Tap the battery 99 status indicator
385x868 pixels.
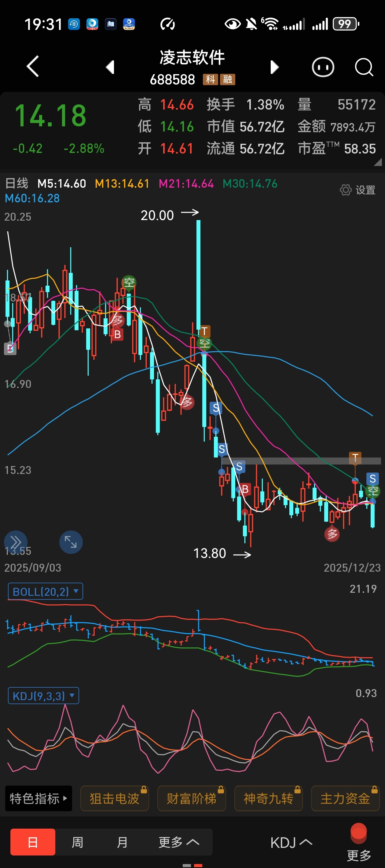(x=346, y=24)
